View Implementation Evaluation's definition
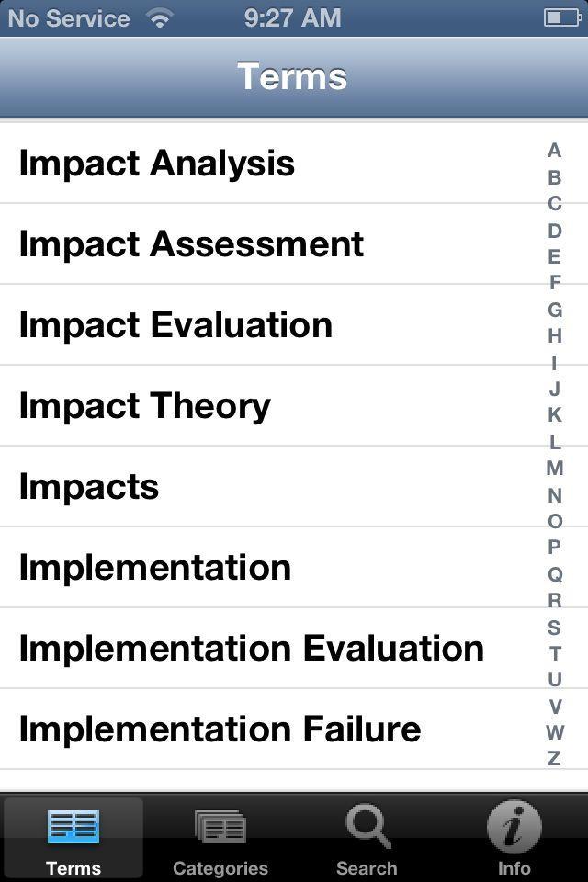 [252, 648]
